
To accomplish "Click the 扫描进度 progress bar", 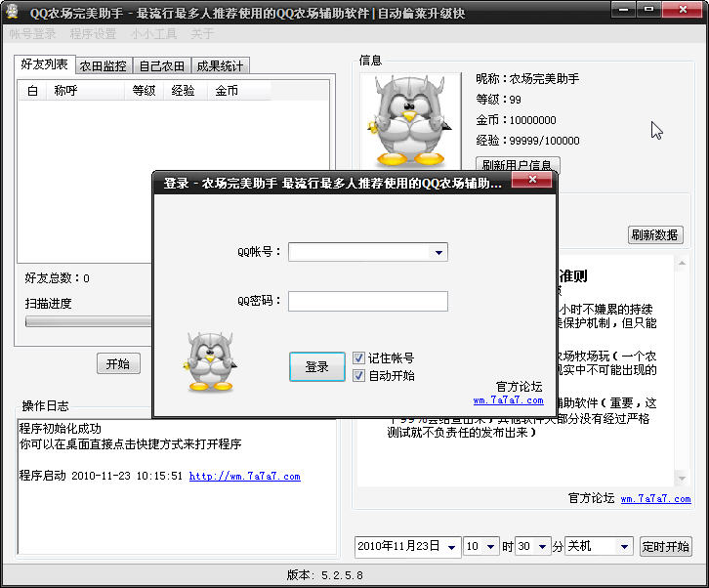I will tap(89, 321).
